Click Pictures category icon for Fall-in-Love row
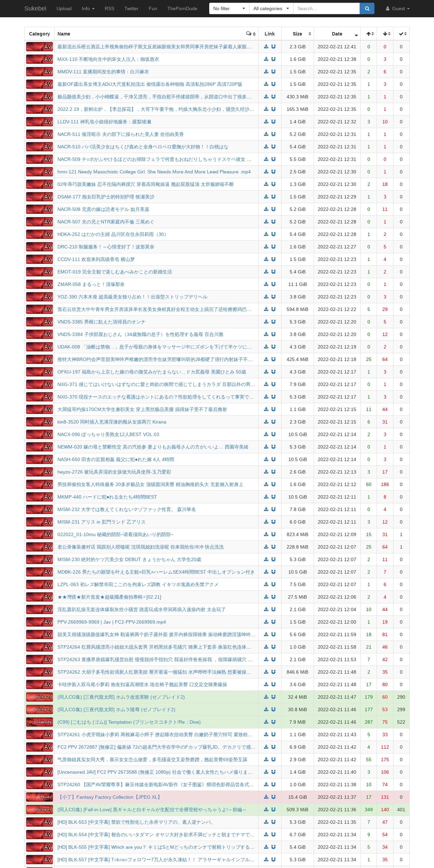The height and width of the screenshot is (868, 434). (40, 810)
